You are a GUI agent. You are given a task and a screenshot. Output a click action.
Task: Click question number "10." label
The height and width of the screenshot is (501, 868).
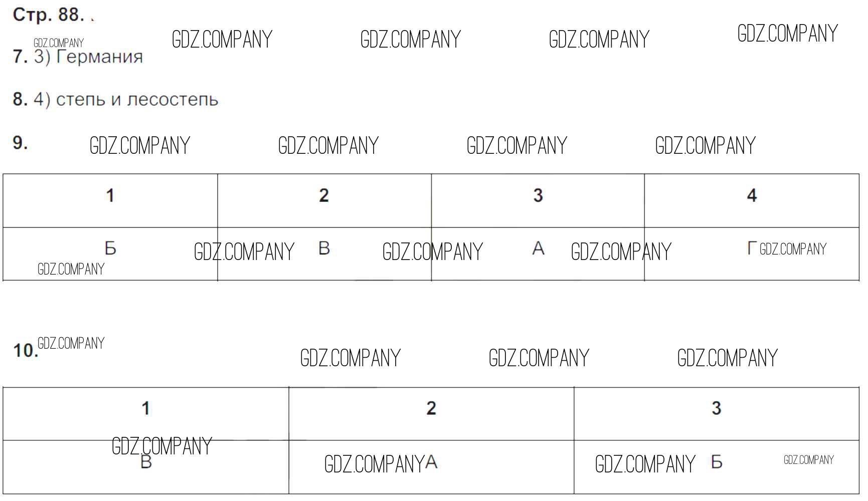25,351
